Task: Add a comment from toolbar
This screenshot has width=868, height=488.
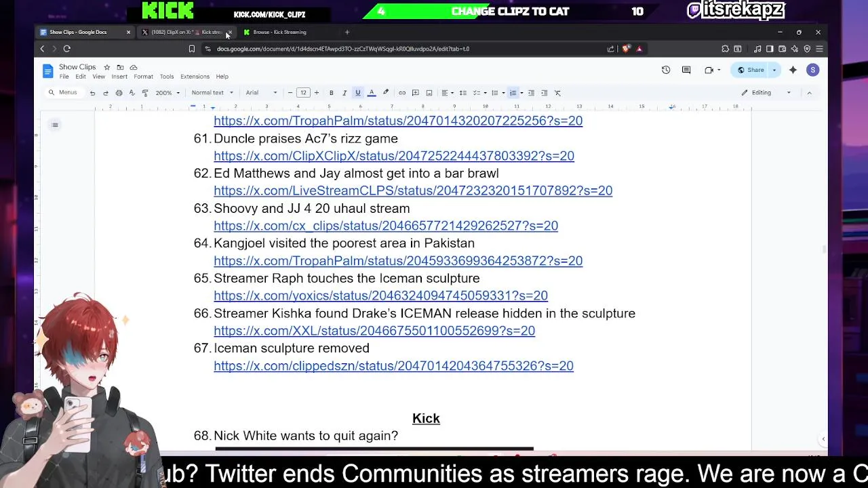Action: coord(416,93)
